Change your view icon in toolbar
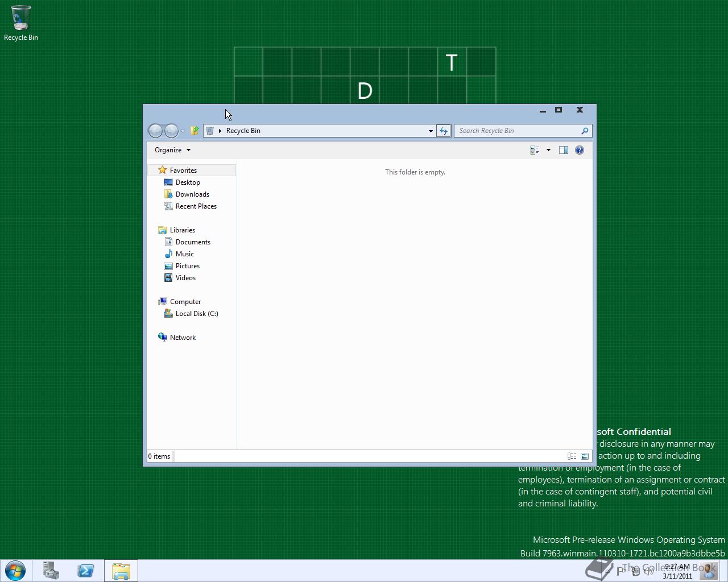 535,150
